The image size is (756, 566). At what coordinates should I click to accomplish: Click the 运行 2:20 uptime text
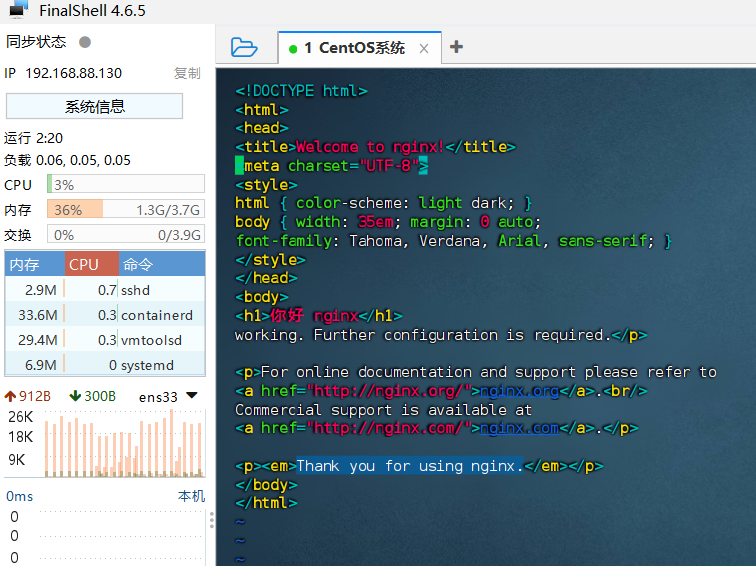(33, 138)
